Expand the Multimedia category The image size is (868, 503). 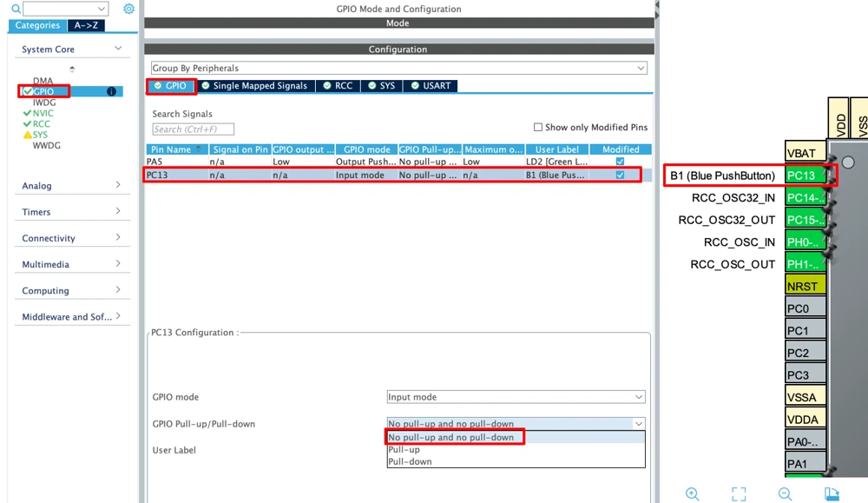pyautogui.click(x=72, y=264)
